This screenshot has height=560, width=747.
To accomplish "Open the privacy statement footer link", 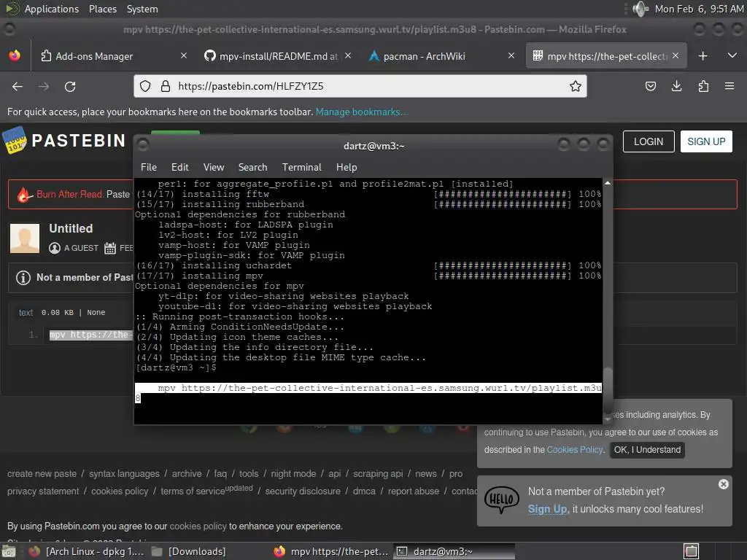I will pos(43,491).
